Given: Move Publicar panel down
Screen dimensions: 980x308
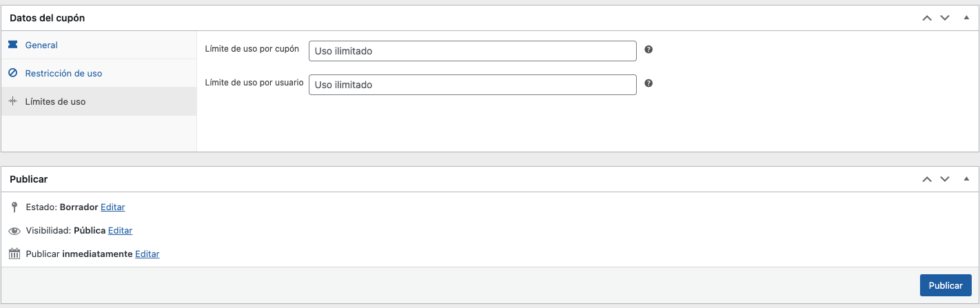Looking at the screenshot, I should coord(945,179).
